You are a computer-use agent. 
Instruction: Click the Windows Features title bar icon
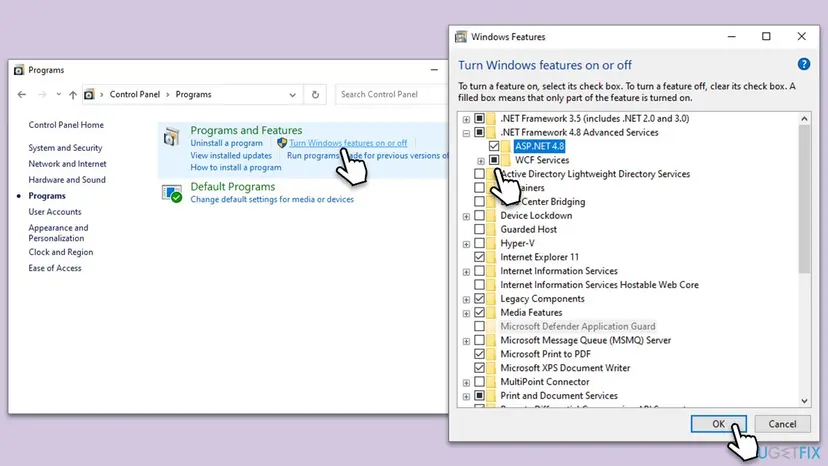(x=461, y=37)
